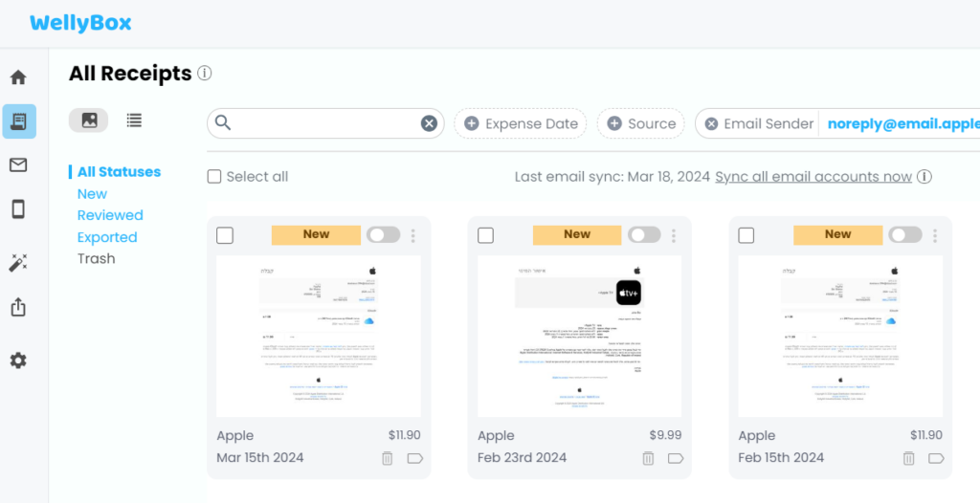Open the Feb 15th 2024 receipt thumbnail
The width and height of the screenshot is (980, 503).
tap(840, 337)
